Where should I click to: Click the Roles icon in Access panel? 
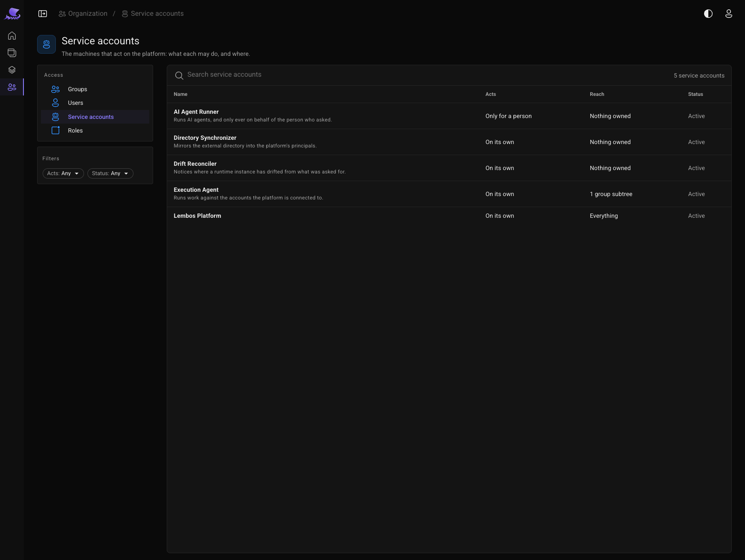click(55, 130)
